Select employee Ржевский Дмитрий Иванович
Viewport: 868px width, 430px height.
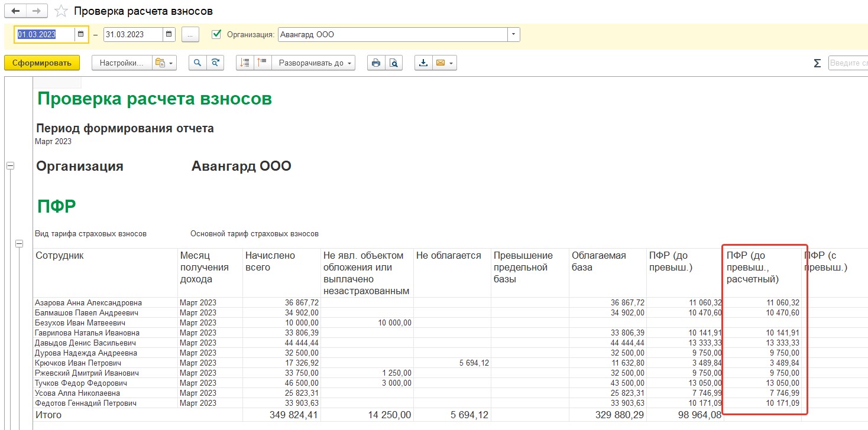click(x=87, y=373)
